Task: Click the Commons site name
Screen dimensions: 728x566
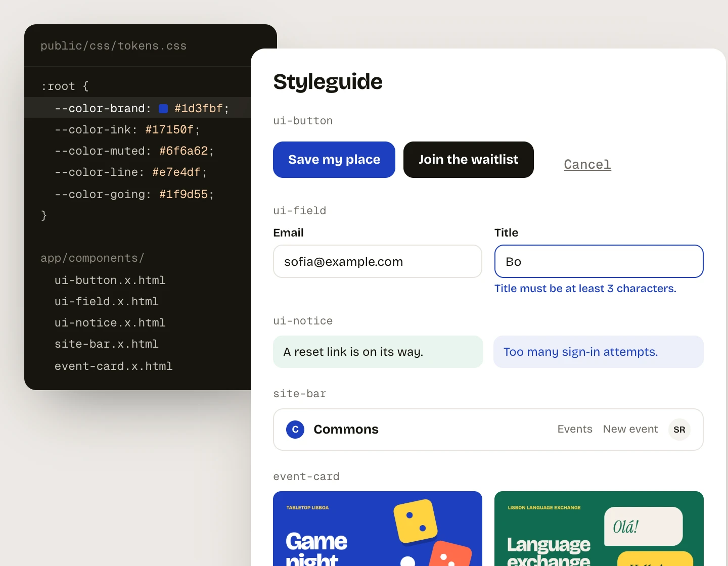Action: click(x=346, y=430)
